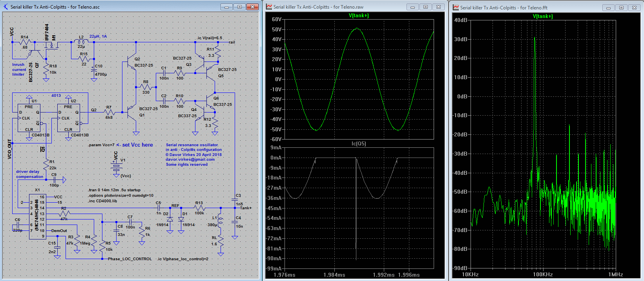
Task: Select the V(tank+) trace label in waveform plot
Action: click(x=359, y=16)
